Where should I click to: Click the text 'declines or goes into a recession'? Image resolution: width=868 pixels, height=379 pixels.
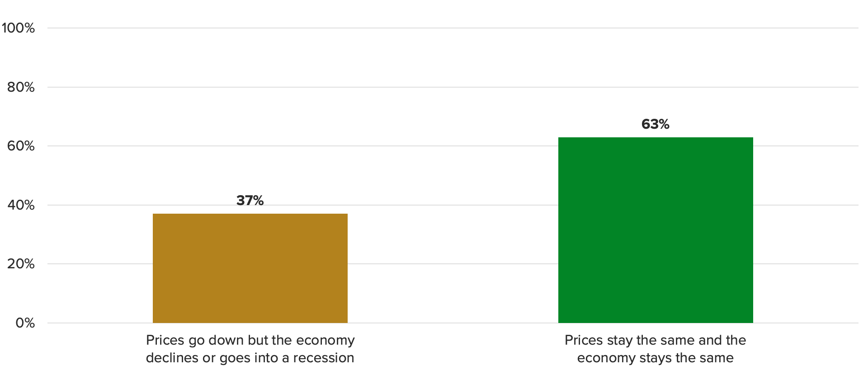250,358
